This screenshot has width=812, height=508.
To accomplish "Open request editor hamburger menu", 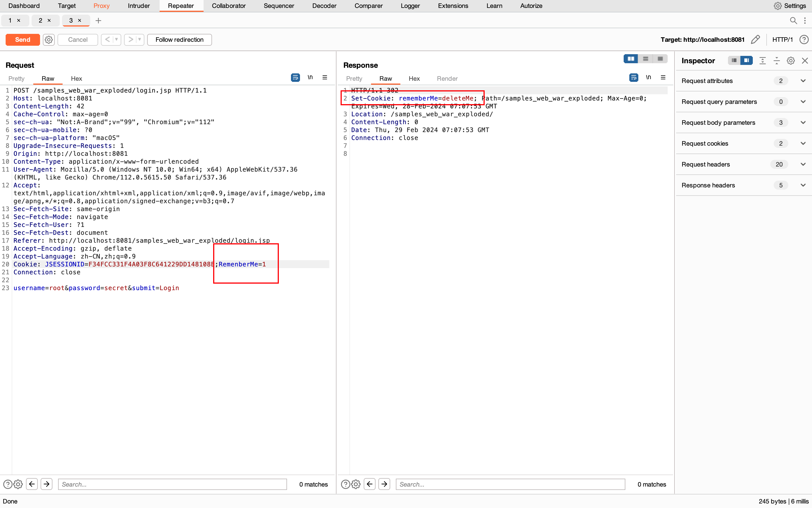I will coord(325,77).
